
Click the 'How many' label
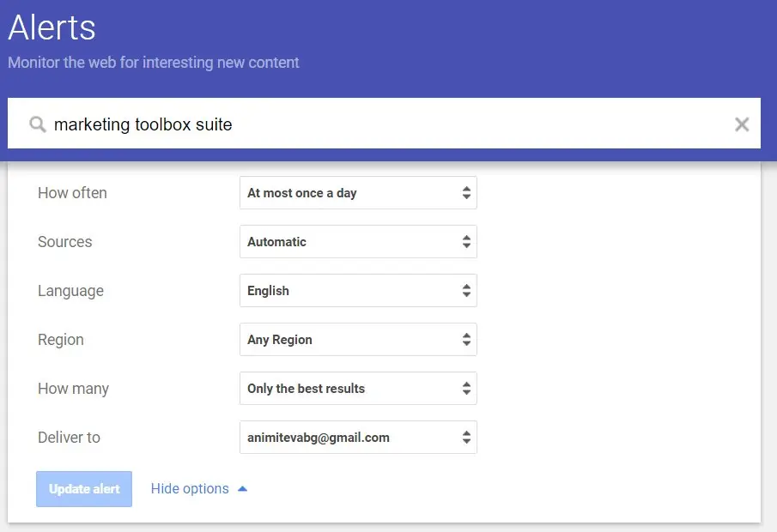73,389
